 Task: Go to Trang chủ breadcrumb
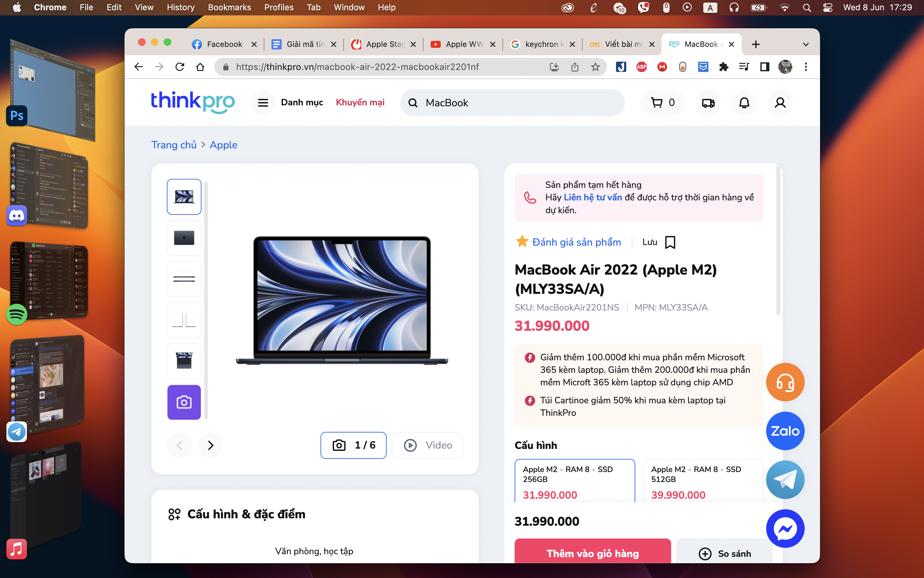174,145
